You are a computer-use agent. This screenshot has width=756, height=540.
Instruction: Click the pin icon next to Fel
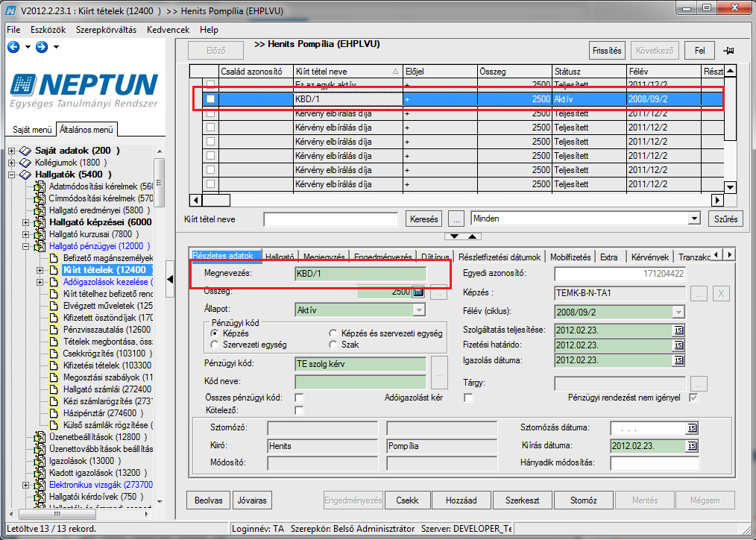[x=728, y=51]
